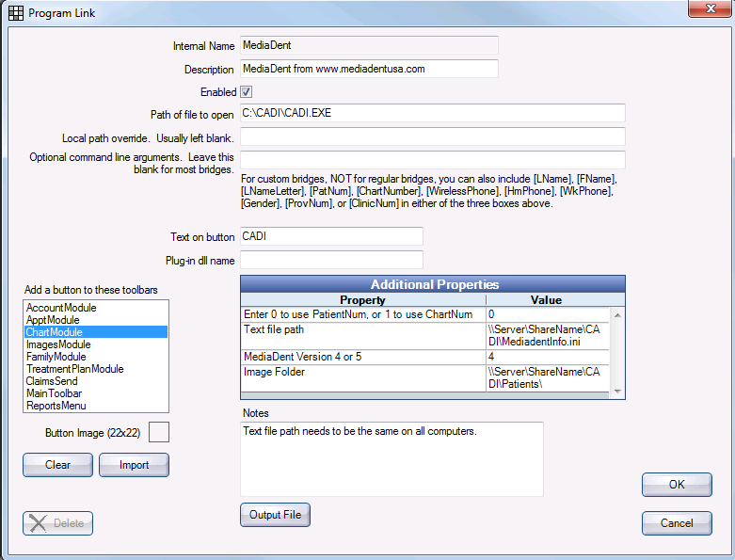This screenshot has height=560, width=735.
Task: Click the Clear button
Action: click(57, 465)
